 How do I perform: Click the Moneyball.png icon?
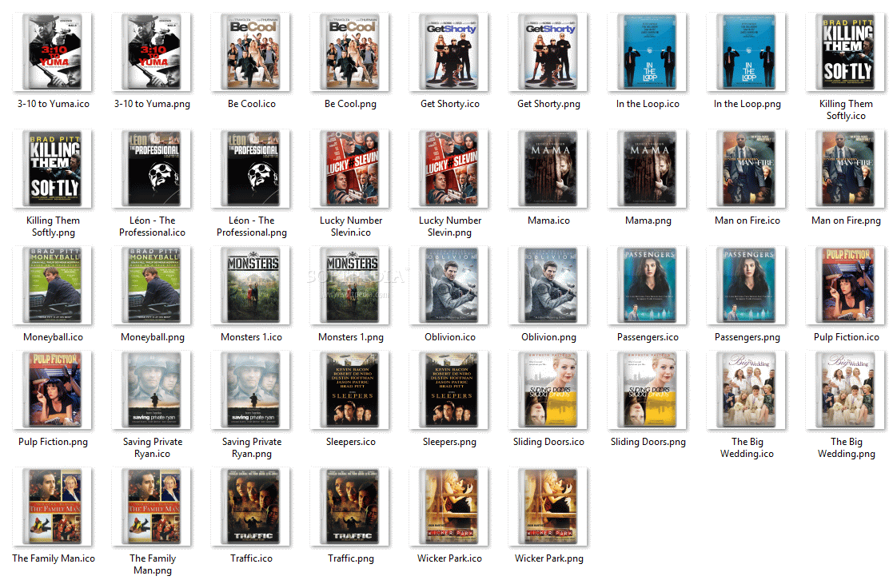[x=152, y=286]
